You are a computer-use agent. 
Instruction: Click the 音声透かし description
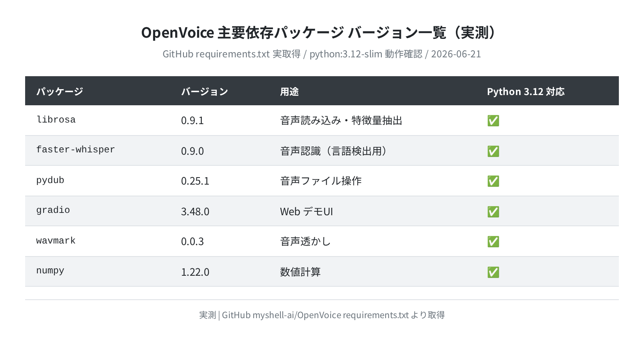(306, 242)
